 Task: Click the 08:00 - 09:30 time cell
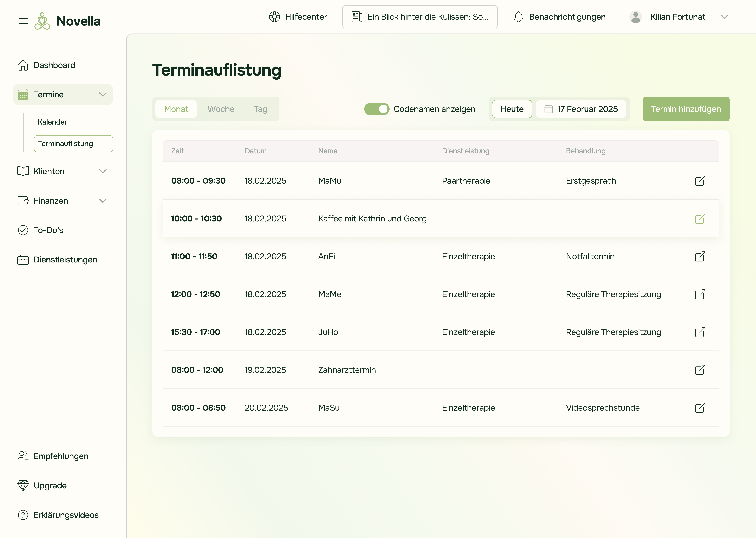198,181
